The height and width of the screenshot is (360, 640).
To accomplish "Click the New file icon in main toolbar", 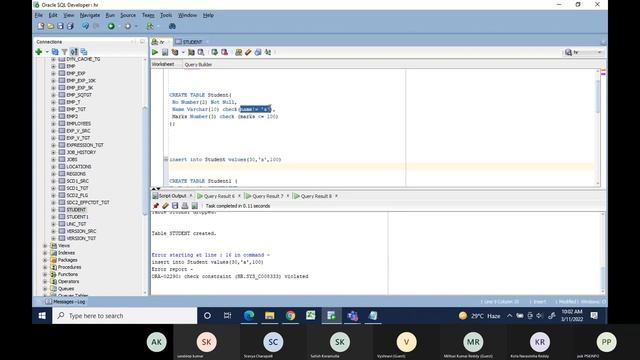I will (41, 26).
